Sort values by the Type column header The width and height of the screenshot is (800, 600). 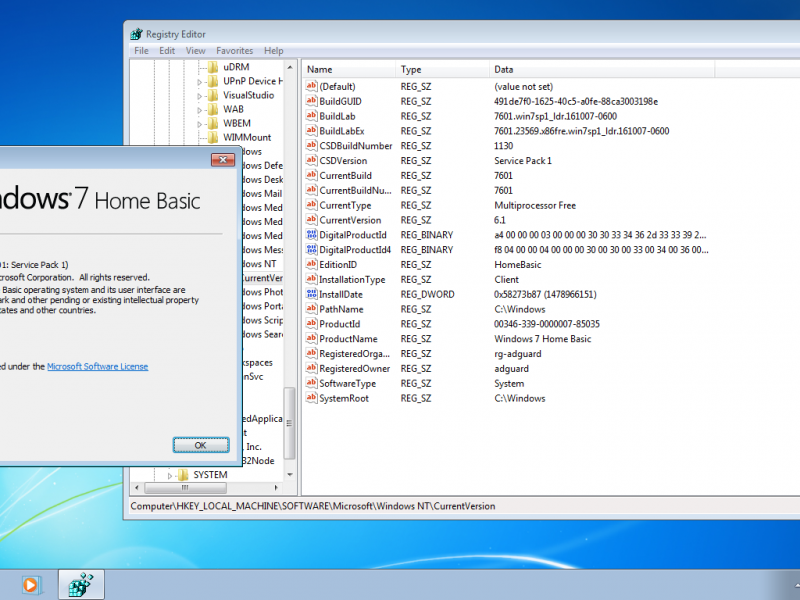point(442,69)
